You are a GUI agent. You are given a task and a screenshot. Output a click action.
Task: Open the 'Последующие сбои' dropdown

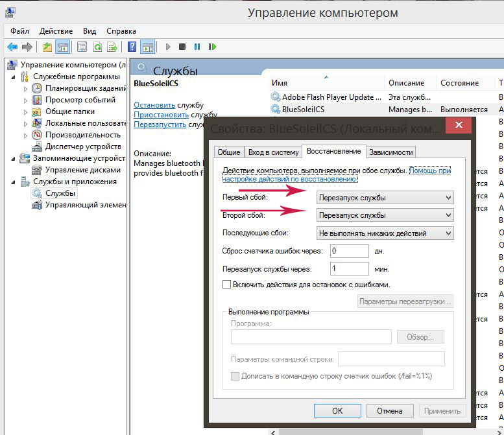point(384,233)
